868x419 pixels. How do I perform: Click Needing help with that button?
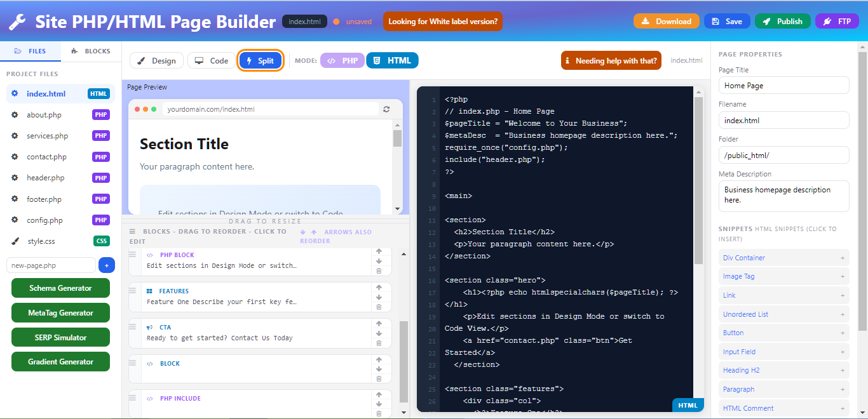[611, 61]
